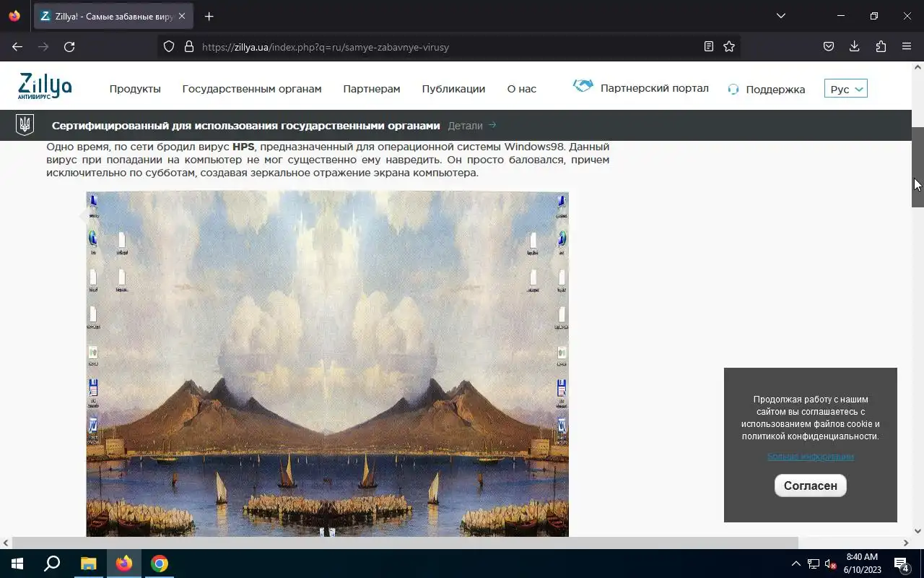This screenshot has height=578, width=924.
Task: Open the Firefox application menu
Action: click(907, 46)
